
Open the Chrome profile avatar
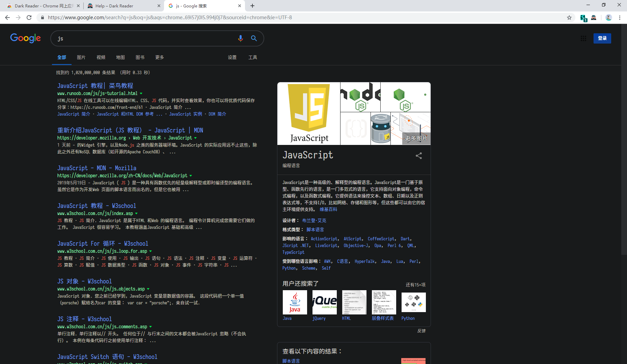point(608,18)
